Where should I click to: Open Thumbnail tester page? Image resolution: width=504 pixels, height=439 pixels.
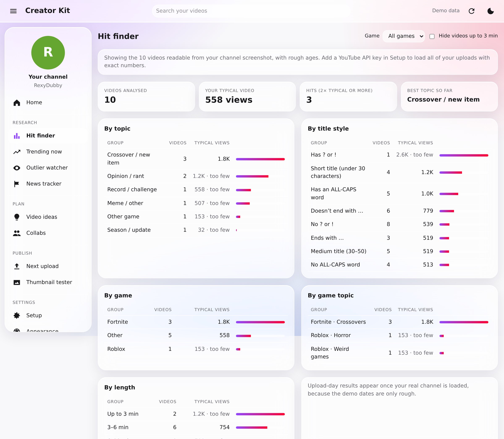(x=48, y=282)
